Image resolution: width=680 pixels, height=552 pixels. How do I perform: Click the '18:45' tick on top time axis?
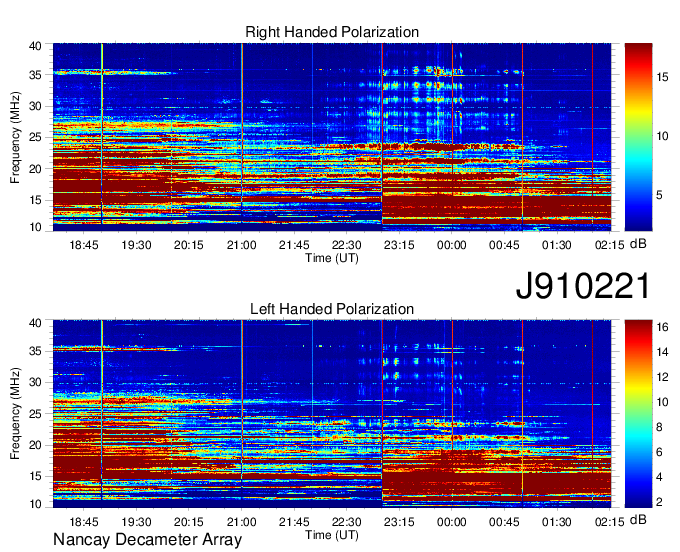(x=84, y=245)
